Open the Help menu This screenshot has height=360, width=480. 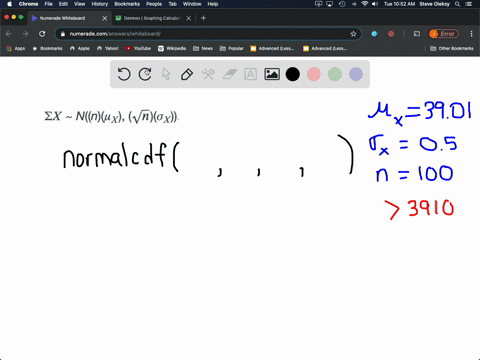coord(213,4)
